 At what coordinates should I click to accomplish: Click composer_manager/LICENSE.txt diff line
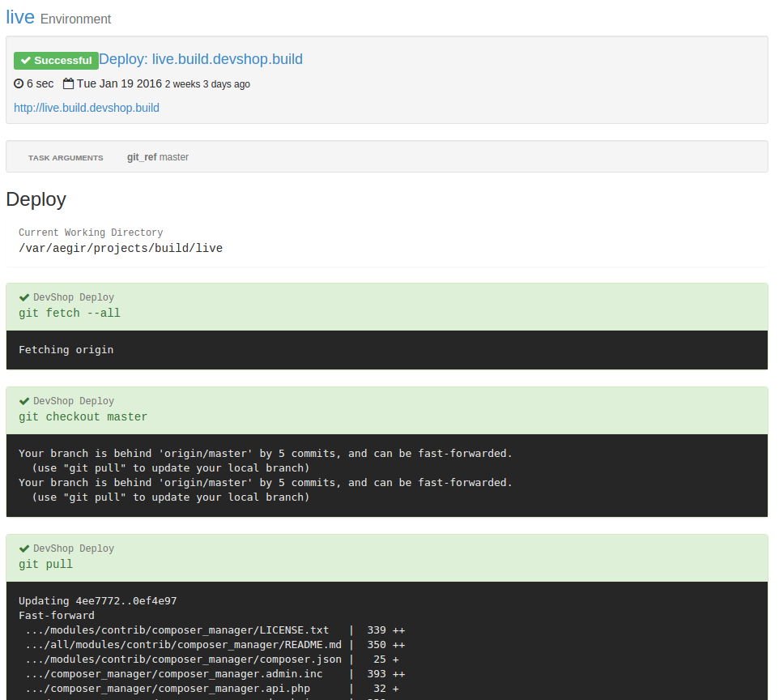215,630
